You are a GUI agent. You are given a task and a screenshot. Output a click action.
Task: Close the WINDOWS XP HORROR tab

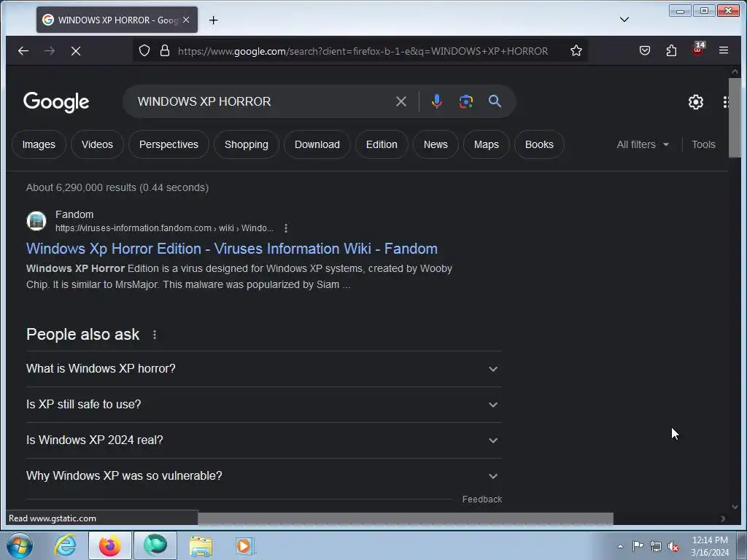click(x=186, y=20)
